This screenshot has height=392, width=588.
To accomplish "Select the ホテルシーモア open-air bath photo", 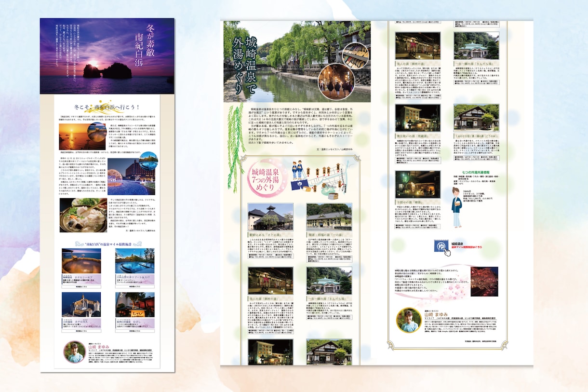I will coord(81,261).
